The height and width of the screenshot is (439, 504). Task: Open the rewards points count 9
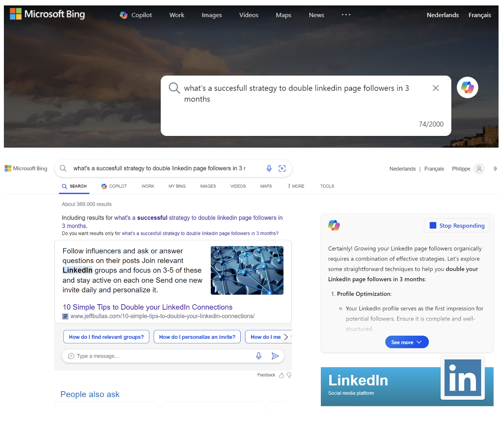pos(495,169)
